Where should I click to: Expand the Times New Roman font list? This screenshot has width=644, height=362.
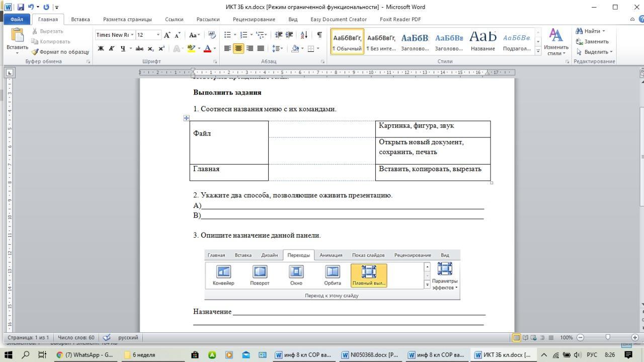pyautogui.click(x=132, y=35)
